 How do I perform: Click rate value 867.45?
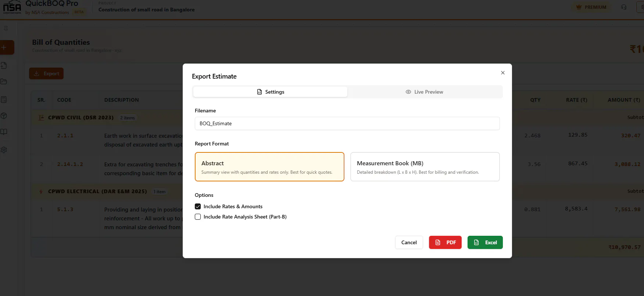point(578,163)
